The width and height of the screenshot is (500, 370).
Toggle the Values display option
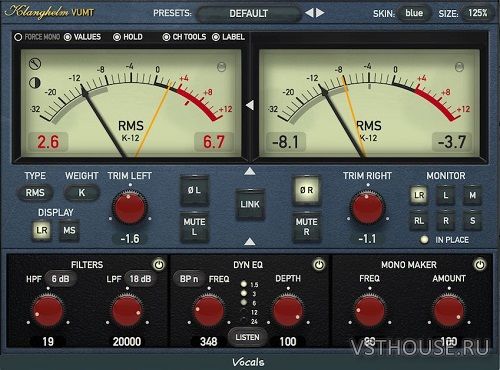[x=82, y=37]
